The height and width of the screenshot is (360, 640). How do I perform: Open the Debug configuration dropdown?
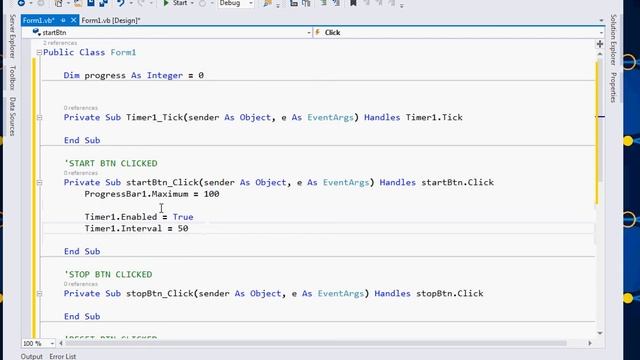pos(236,3)
